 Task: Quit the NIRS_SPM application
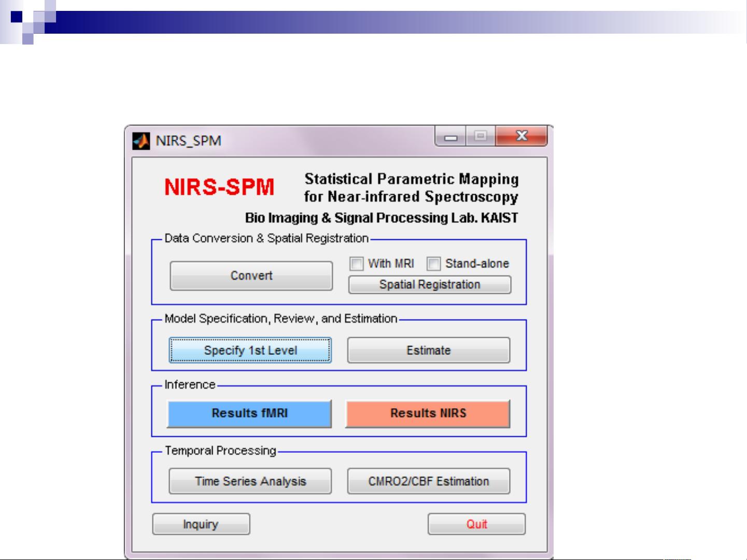[476, 524]
